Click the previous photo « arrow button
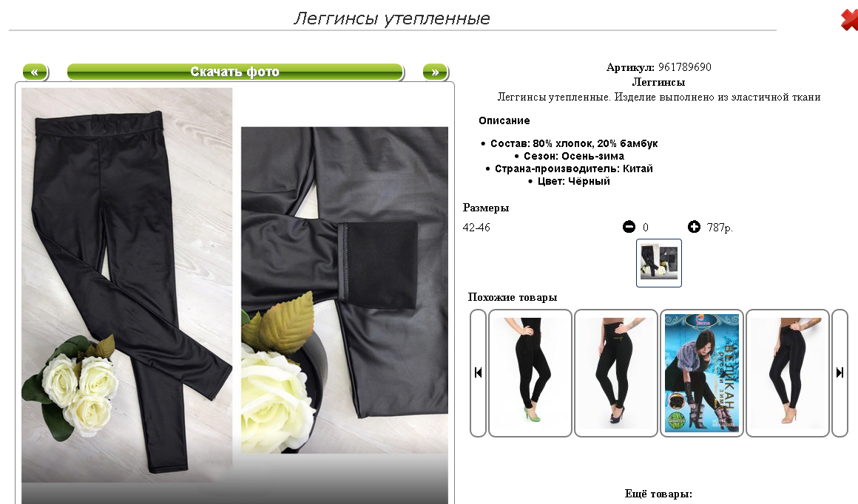The image size is (858, 504). (35, 72)
